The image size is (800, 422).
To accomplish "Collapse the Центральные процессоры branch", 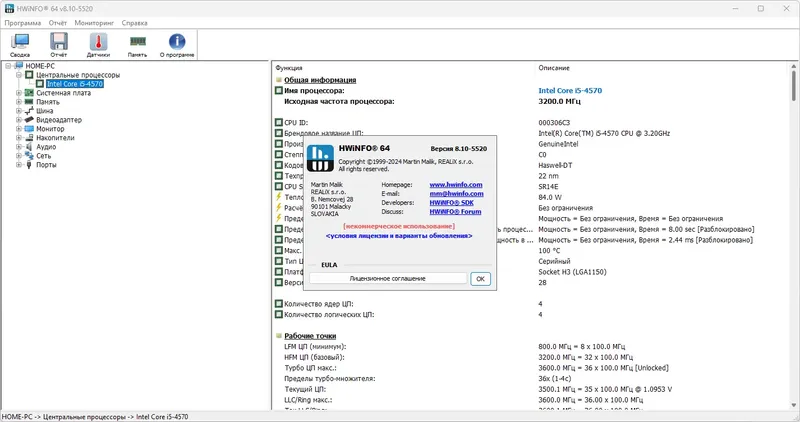I will click(x=19, y=75).
